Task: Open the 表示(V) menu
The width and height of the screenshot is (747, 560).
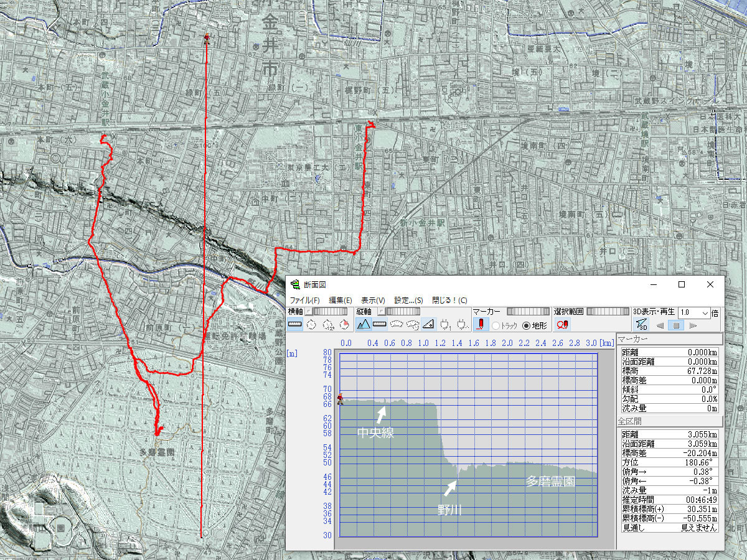Action: point(372,300)
